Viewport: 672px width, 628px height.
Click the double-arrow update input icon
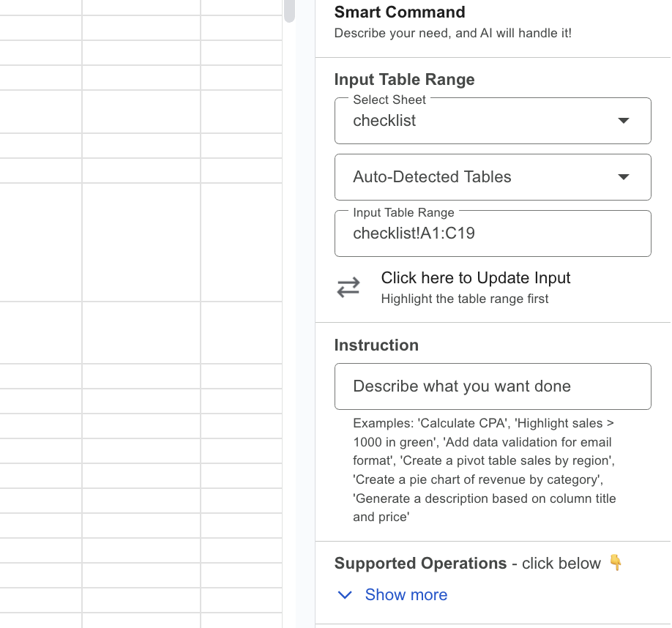coord(348,287)
